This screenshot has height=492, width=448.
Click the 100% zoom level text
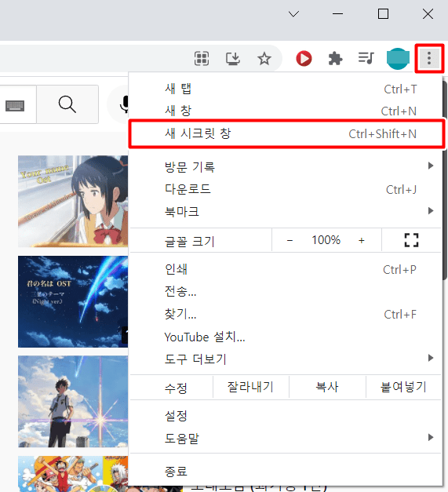click(326, 240)
